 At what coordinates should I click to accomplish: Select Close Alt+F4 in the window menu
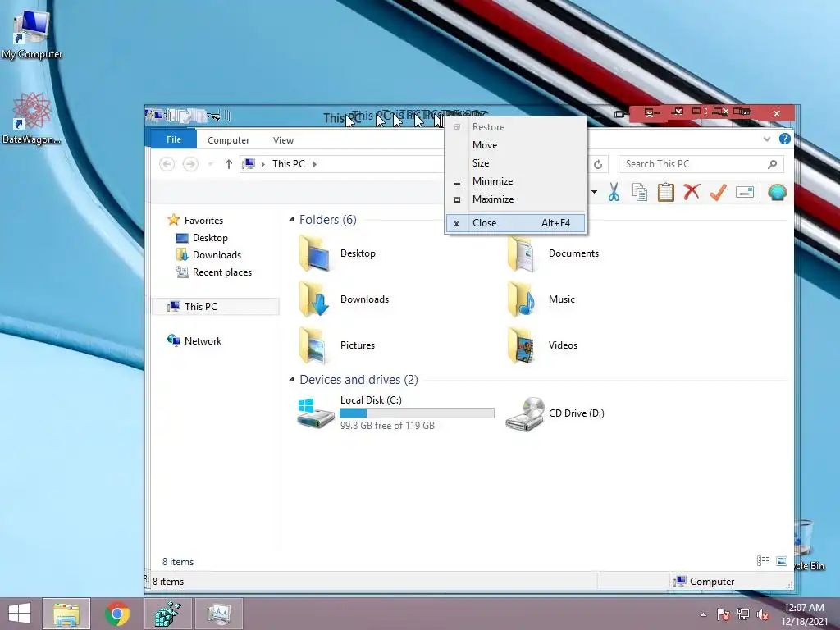point(515,223)
